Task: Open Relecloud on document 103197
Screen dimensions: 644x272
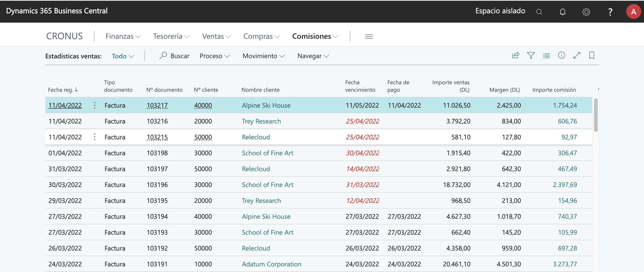Action: coord(256,169)
